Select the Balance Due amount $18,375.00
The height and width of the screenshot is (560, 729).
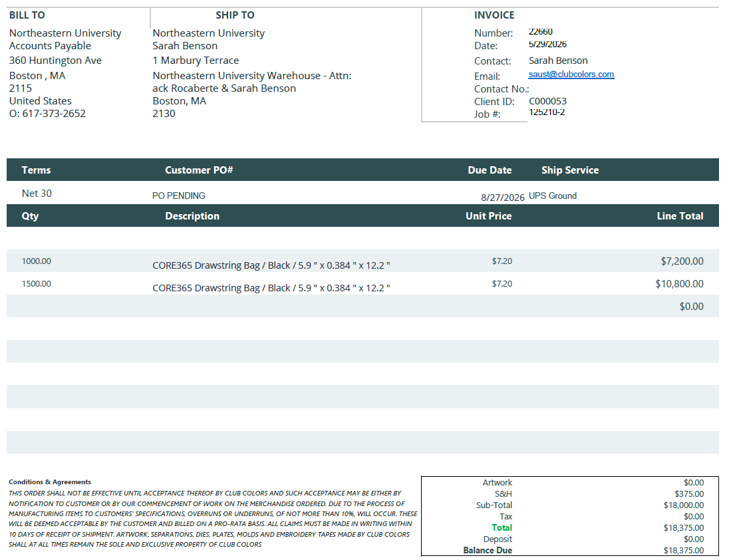pos(684,551)
